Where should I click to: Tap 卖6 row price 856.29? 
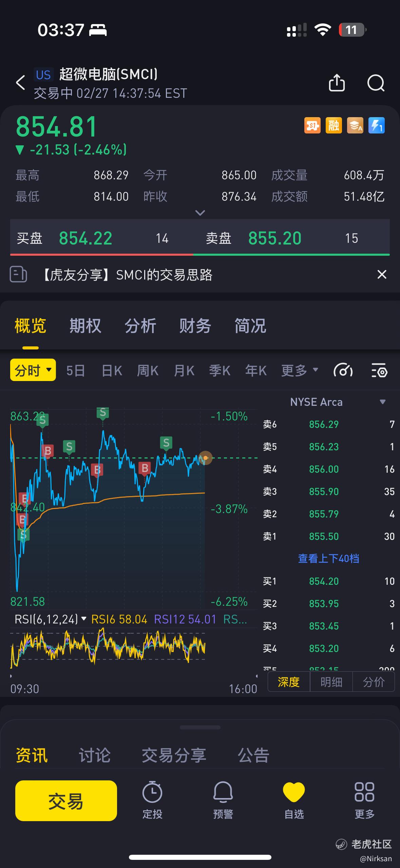point(324,424)
